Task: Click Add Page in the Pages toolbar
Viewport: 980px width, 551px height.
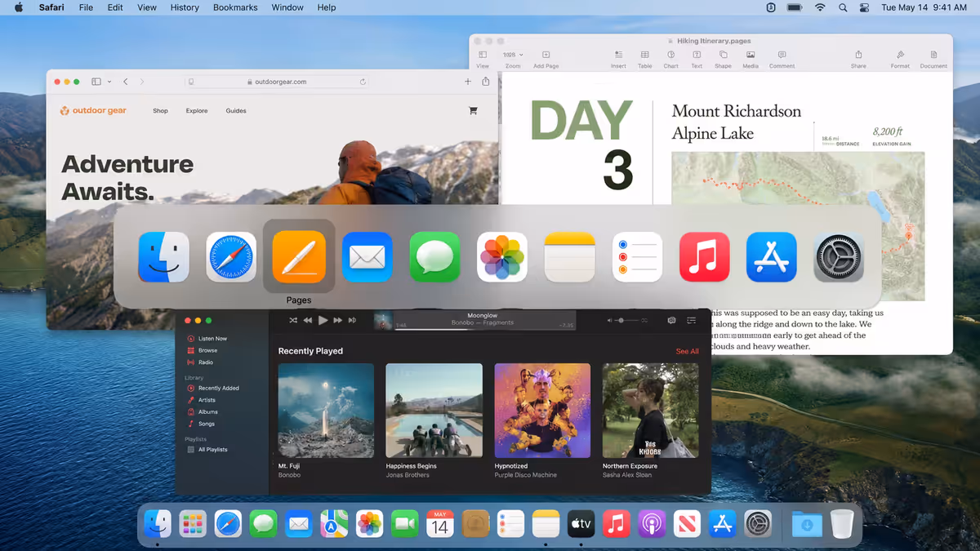Action: coord(546,59)
